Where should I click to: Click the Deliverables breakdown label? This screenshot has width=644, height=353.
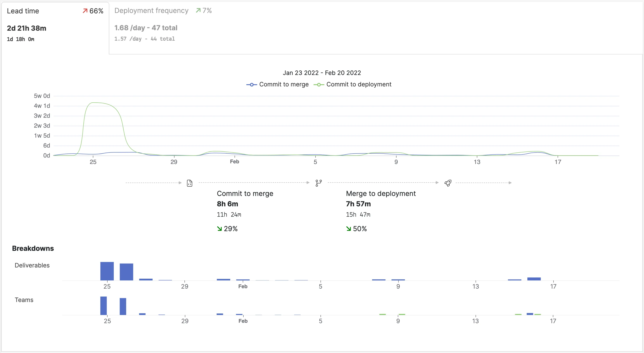pyautogui.click(x=32, y=265)
